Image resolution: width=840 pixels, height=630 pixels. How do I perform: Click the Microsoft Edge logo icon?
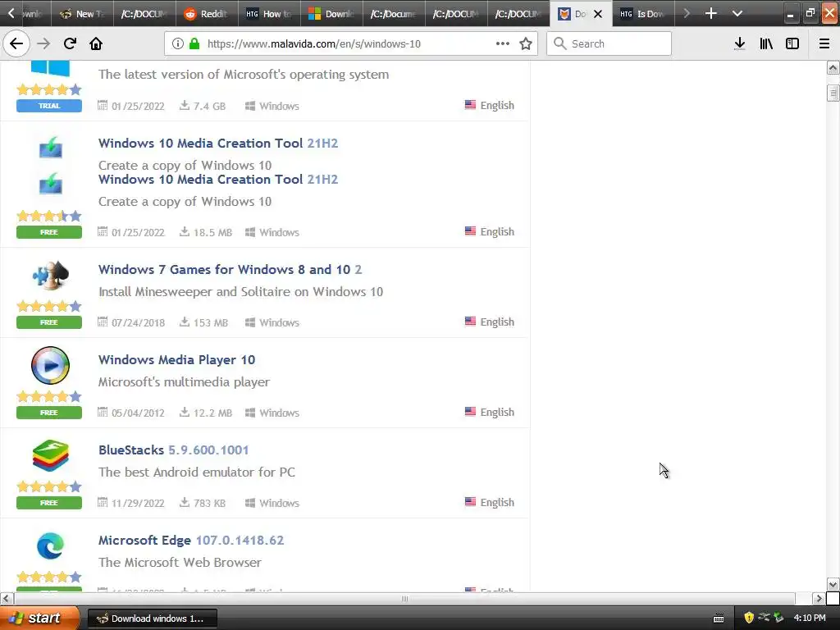point(50,546)
